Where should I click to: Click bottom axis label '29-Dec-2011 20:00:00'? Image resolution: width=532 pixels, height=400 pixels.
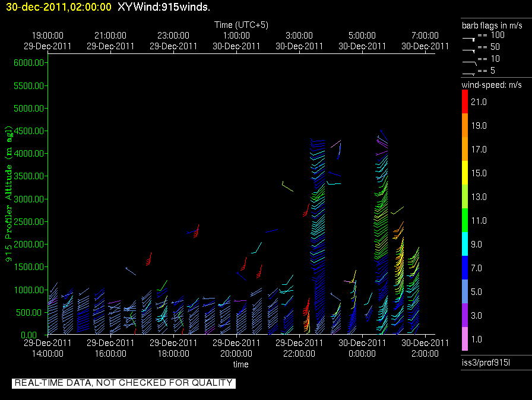coord(236,348)
